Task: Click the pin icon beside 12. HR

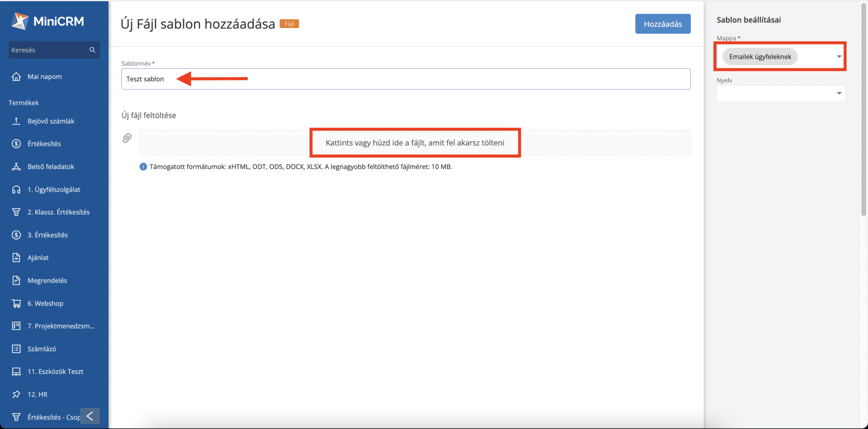Action: pyautogui.click(x=16, y=394)
